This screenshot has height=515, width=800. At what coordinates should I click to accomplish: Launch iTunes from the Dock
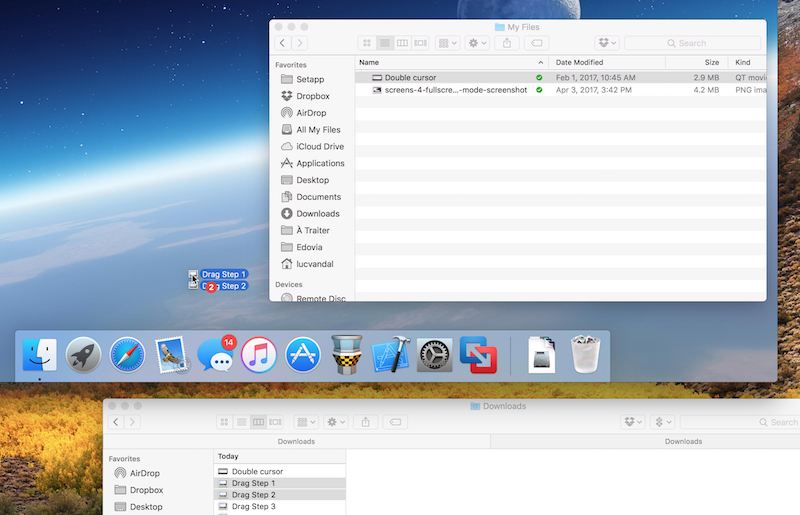259,355
